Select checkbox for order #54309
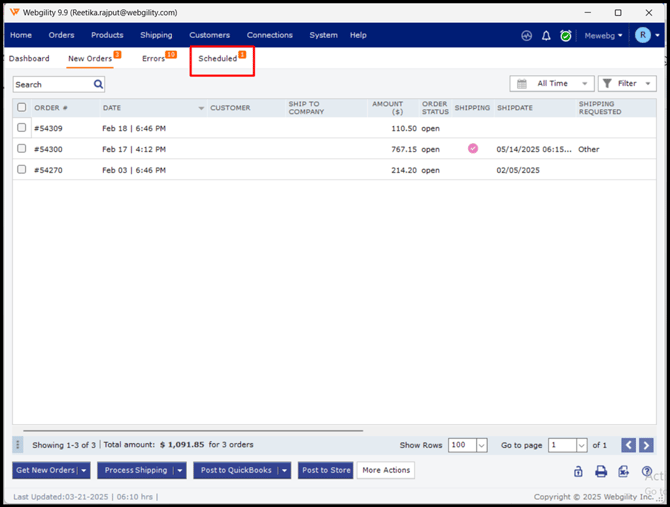 [22, 128]
